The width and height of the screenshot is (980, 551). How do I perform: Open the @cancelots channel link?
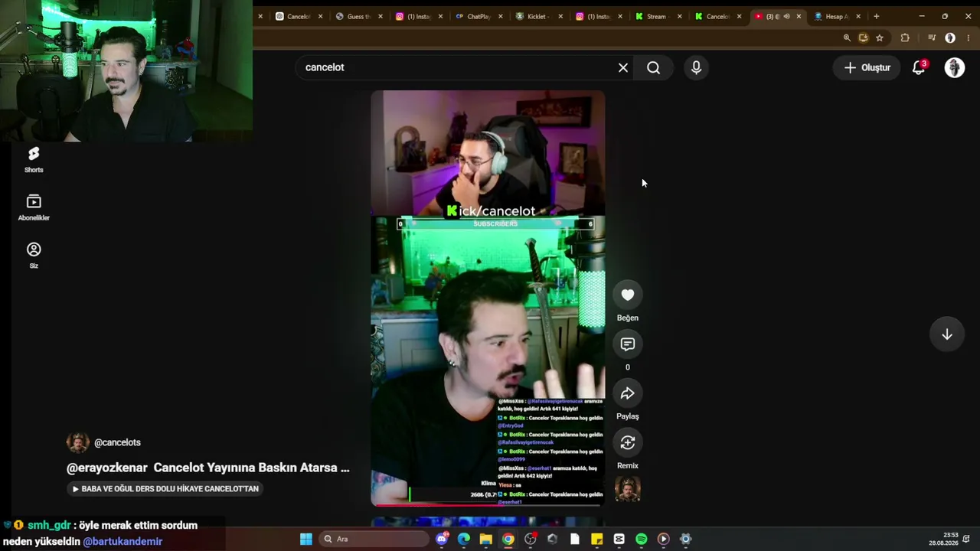coord(117,442)
